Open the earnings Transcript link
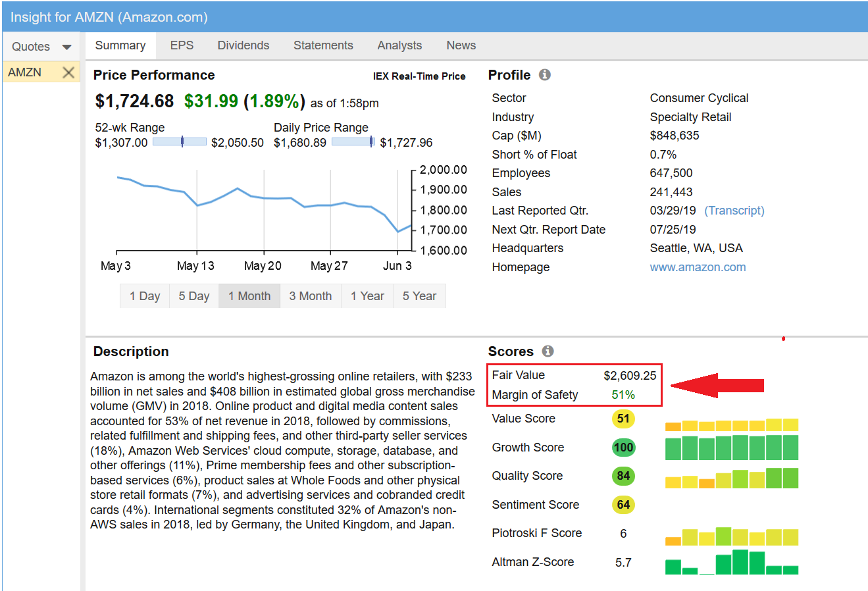 click(x=734, y=211)
